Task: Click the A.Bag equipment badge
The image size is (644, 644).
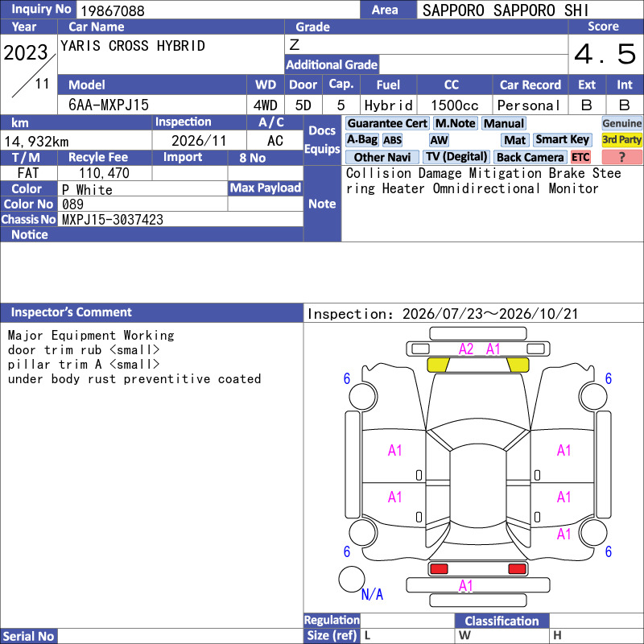Action: (x=361, y=139)
